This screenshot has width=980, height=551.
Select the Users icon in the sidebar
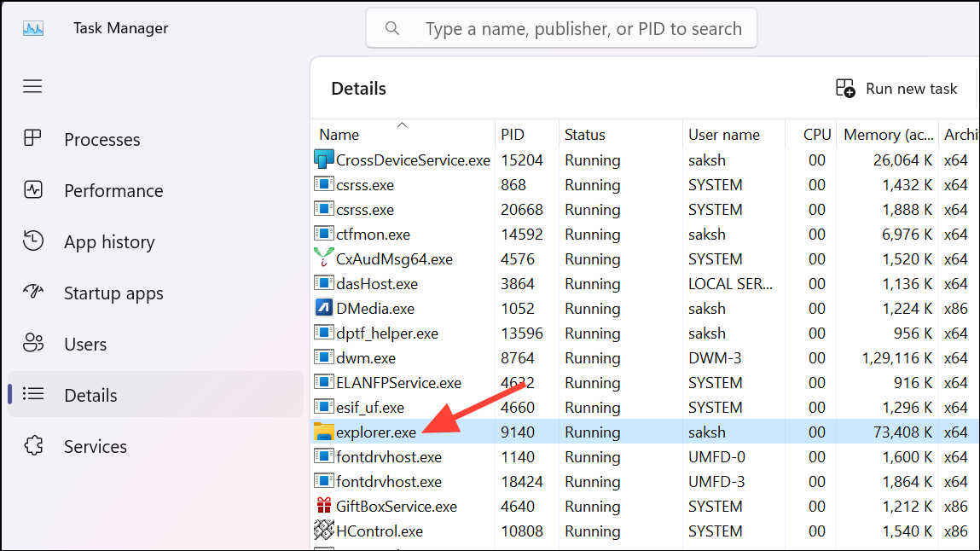point(32,344)
